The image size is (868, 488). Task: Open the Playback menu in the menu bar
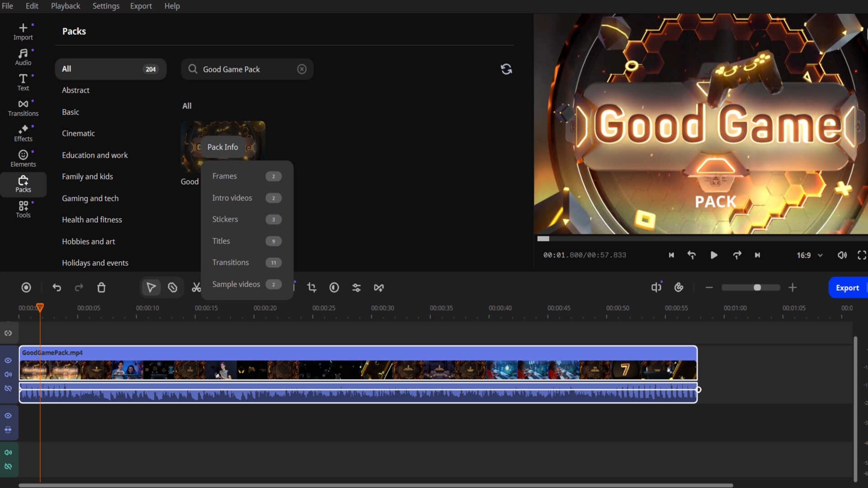tap(65, 6)
